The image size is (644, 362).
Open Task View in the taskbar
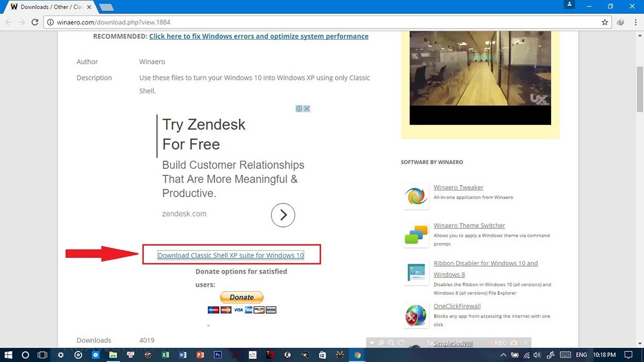point(42,354)
